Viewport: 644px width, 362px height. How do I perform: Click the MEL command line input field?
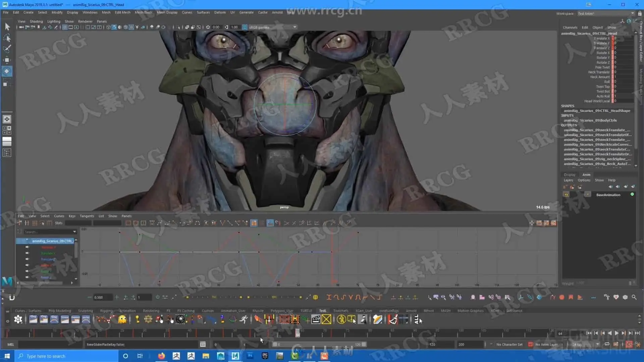click(x=50, y=345)
